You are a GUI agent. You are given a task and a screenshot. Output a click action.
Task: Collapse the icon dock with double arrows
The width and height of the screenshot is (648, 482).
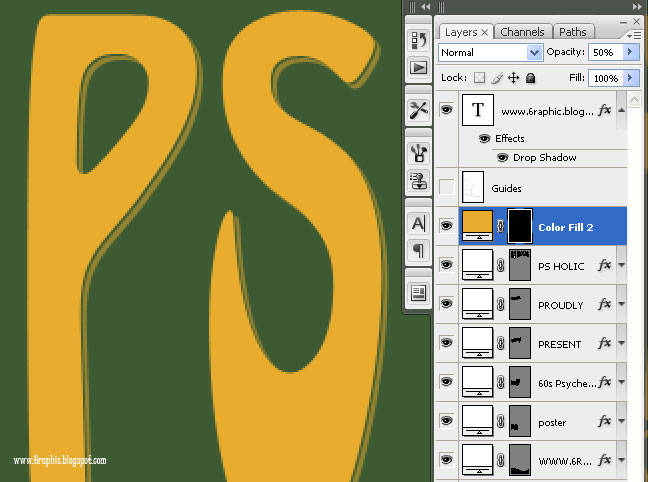(426, 7)
